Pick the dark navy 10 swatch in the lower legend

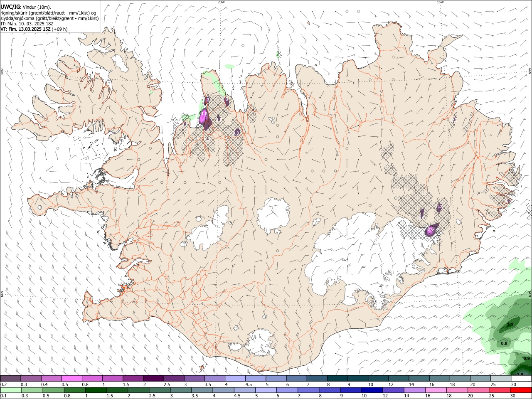[x=371, y=390]
